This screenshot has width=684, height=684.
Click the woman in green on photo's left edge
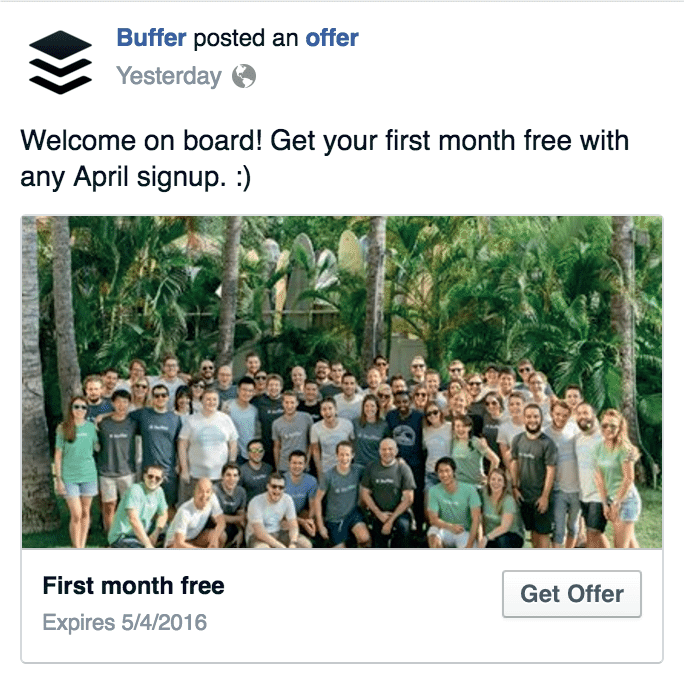[77, 450]
